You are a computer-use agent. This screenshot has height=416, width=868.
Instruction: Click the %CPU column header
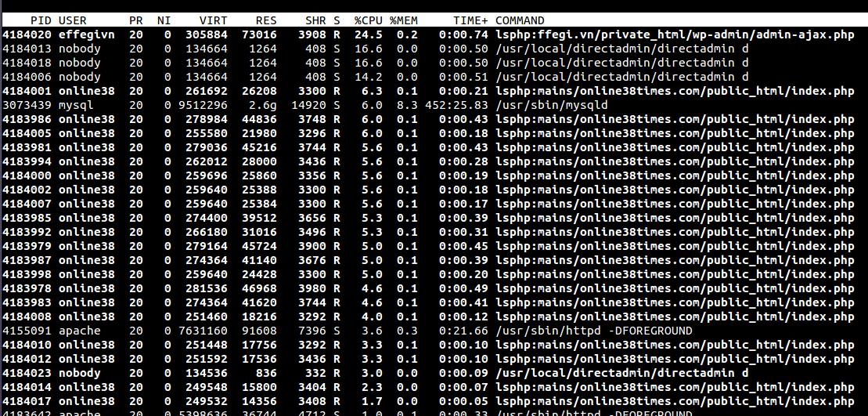pos(369,20)
